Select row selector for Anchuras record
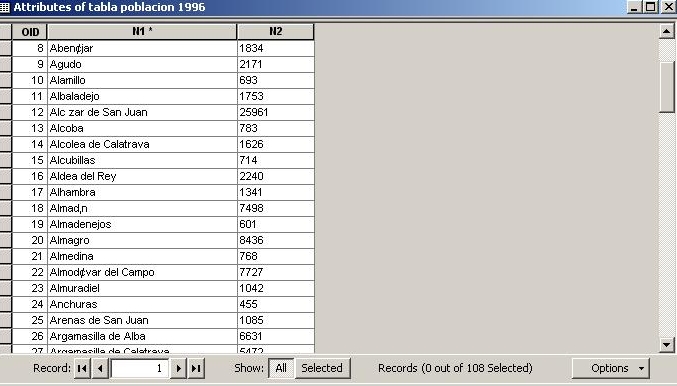The width and height of the screenshot is (677, 386). (x=6, y=304)
